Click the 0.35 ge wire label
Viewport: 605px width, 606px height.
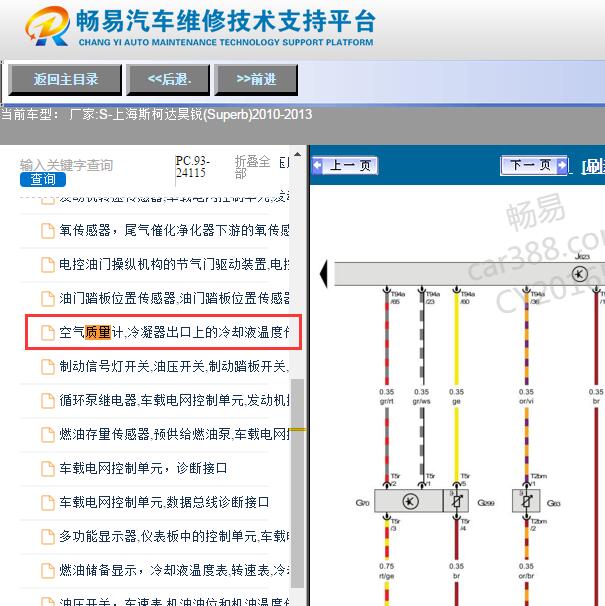(457, 397)
